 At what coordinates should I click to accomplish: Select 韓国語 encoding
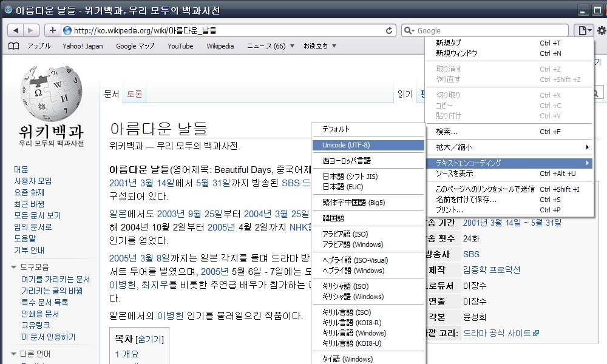(368, 218)
